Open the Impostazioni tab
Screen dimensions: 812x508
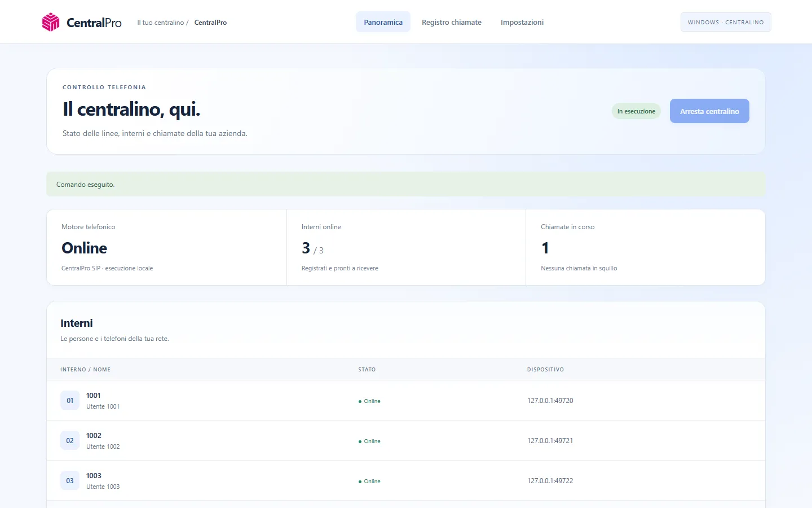pyautogui.click(x=522, y=22)
